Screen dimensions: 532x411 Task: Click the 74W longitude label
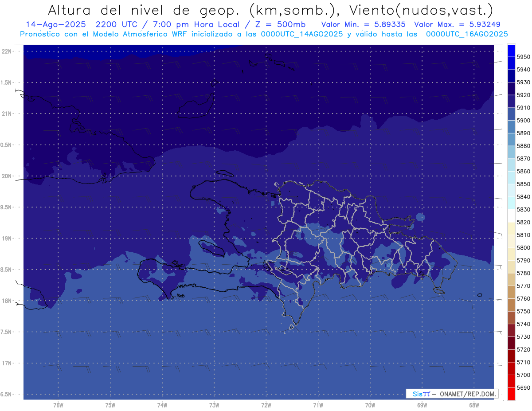[x=162, y=405]
